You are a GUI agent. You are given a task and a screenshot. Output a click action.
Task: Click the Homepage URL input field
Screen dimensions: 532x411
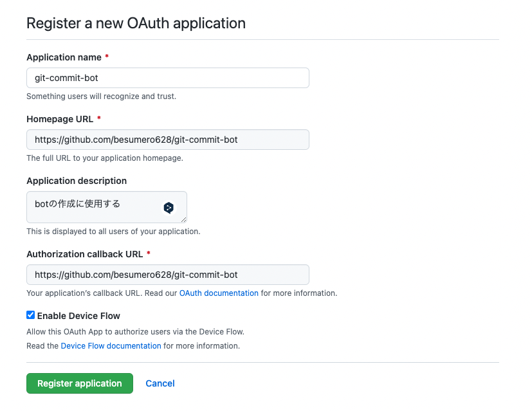(167, 139)
